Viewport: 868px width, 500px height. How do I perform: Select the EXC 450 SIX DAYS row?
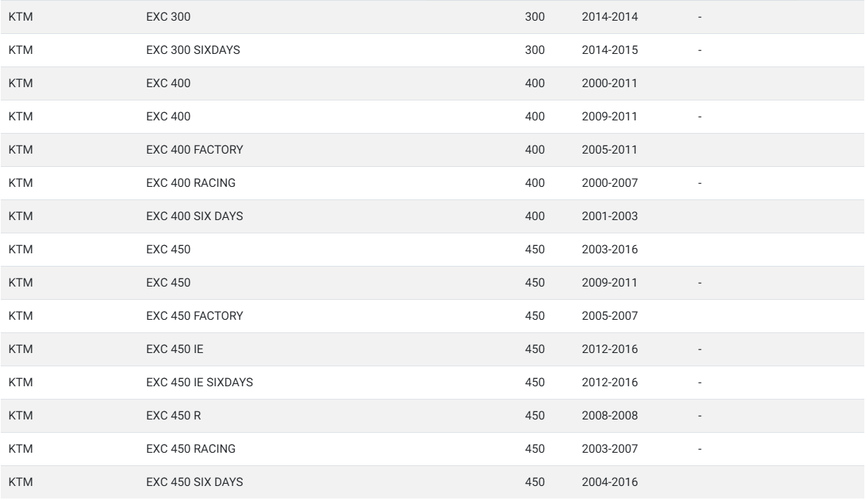pos(433,482)
